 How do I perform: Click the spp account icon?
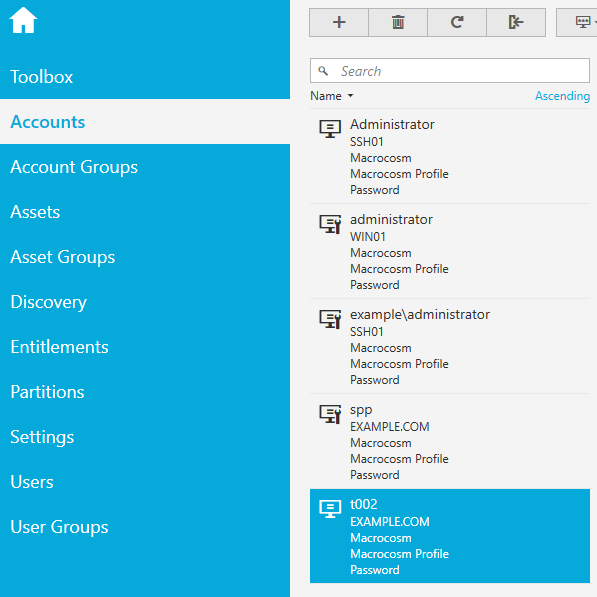[330, 414]
